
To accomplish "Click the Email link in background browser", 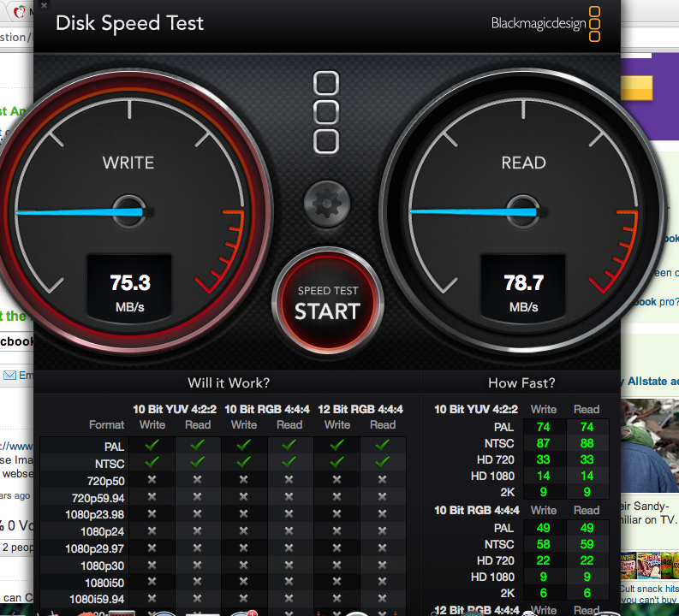I will tap(18, 375).
